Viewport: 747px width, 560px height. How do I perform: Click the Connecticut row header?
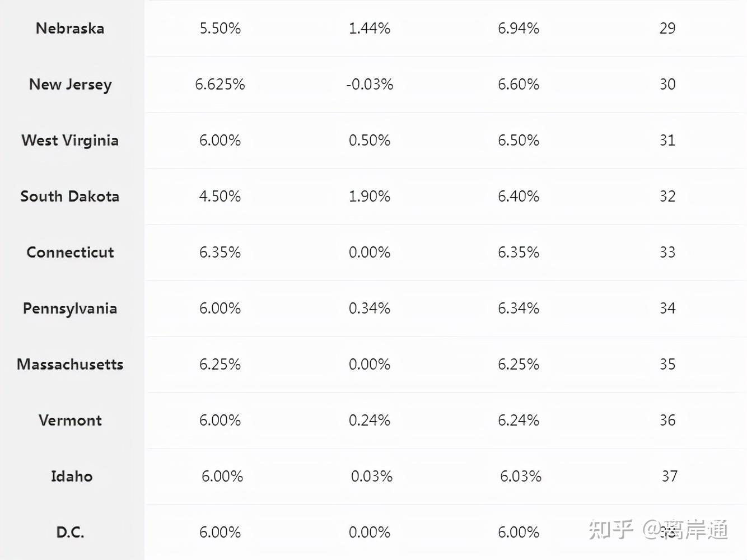(x=70, y=253)
